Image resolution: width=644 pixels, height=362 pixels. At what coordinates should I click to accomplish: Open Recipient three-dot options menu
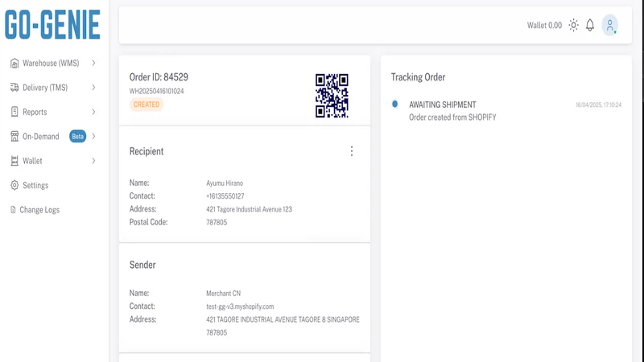(x=352, y=151)
